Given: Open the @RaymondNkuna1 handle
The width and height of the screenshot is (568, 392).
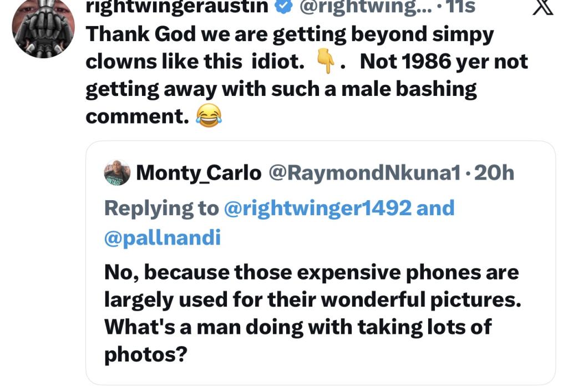Looking at the screenshot, I should pyautogui.click(x=364, y=174).
